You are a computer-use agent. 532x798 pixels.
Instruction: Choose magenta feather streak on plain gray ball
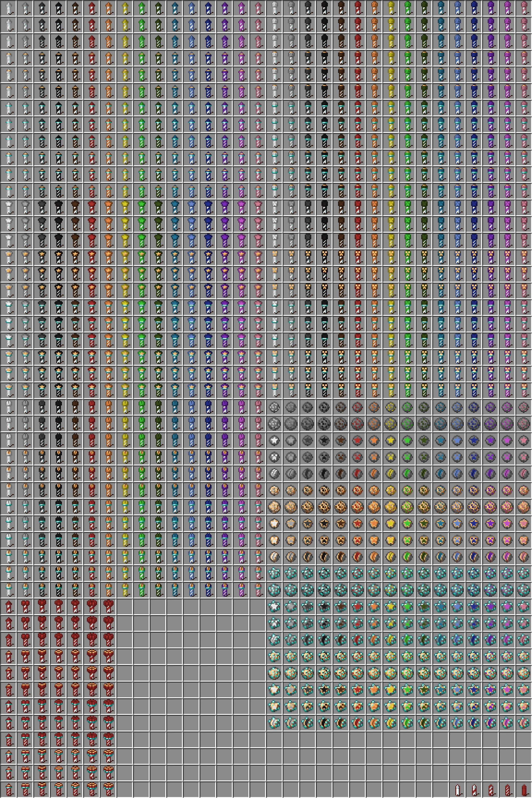click(507, 474)
